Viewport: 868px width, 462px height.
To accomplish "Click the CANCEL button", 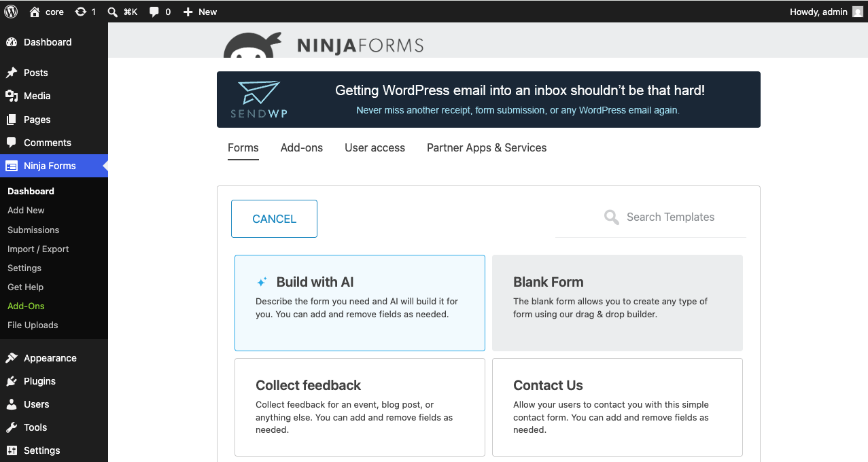I will click(x=274, y=219).
